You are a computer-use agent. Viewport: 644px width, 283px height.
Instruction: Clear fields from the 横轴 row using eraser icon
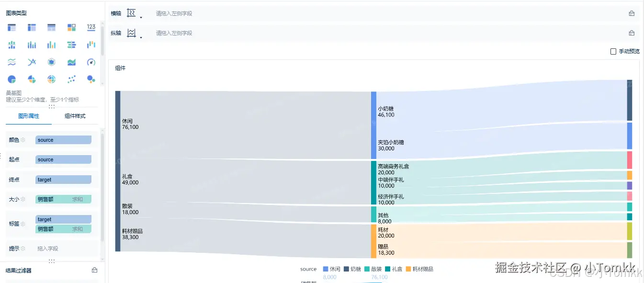click(x=632, y=13)
